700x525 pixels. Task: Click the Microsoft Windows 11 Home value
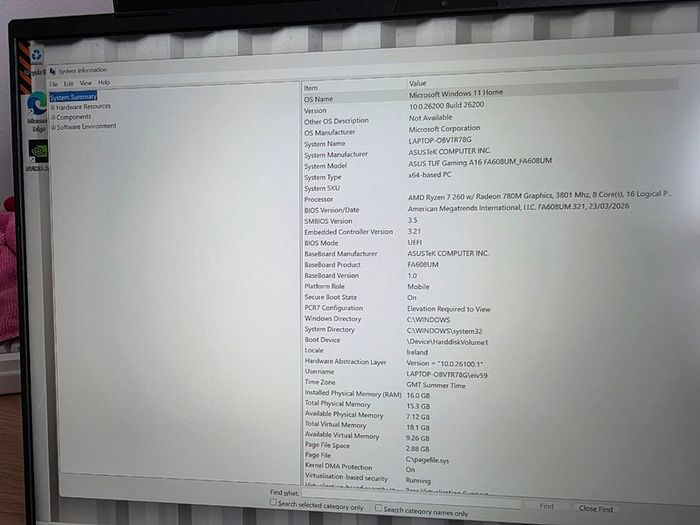pos(456,93)
